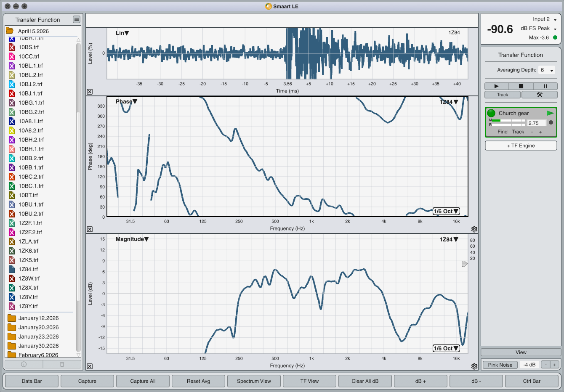Screen dimensions: 564x392
Task: Click the trash icon below the file list
Action: (62, 364)
